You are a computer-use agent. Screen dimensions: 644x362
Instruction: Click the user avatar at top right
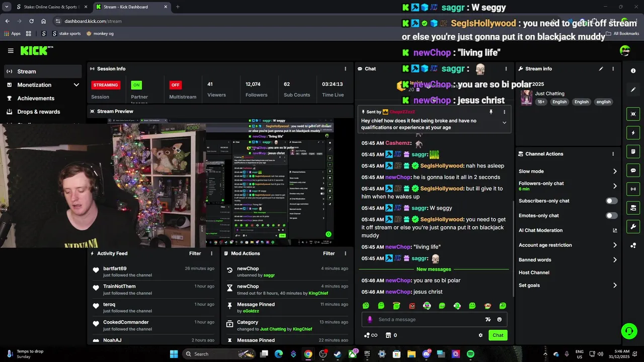click(x=625, y=50)
